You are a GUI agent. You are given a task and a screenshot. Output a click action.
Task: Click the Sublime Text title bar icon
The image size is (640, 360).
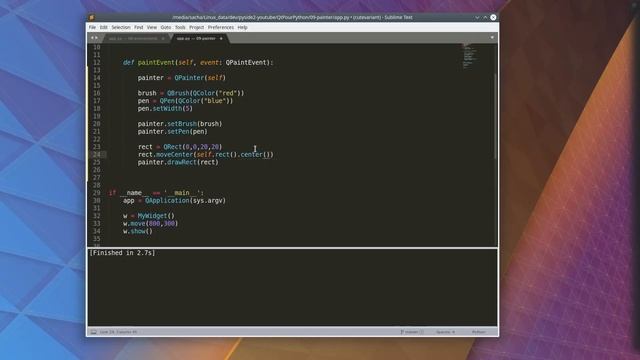coord(91,18)
